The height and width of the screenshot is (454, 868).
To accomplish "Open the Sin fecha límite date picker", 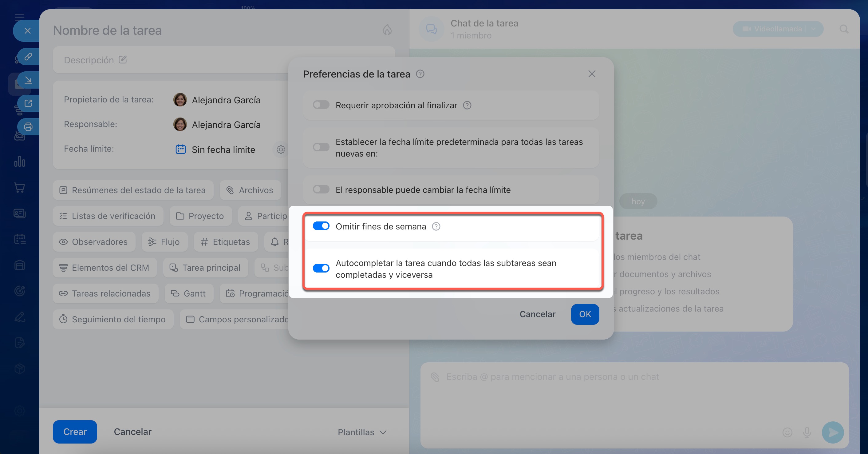I will [223, 149].
